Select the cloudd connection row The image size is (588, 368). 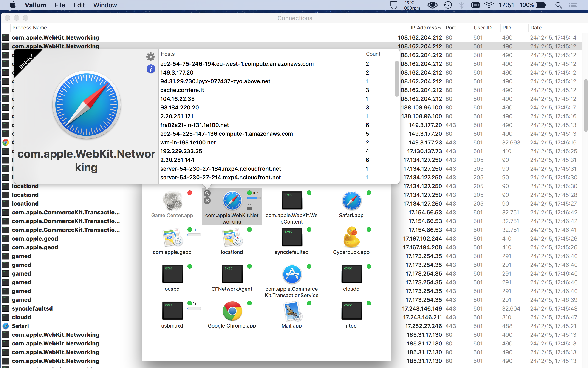(291, 317)
